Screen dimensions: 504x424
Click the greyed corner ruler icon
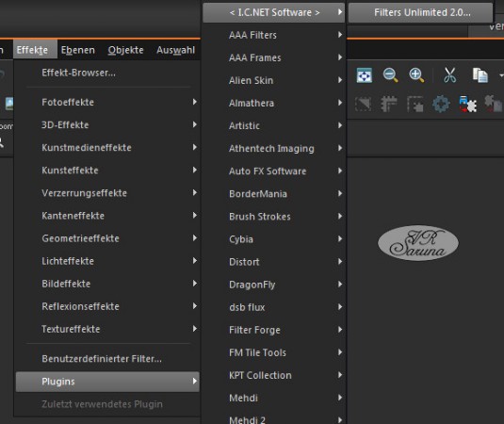tap(389, 104)
